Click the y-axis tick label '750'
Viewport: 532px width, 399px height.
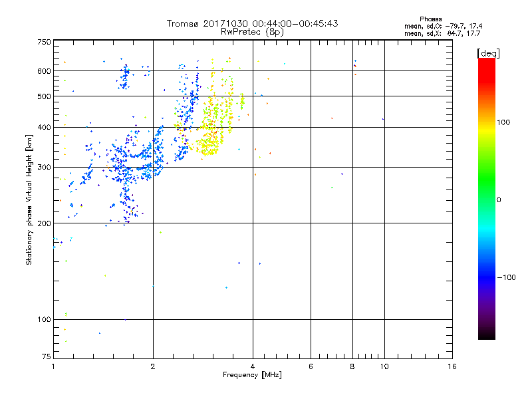click(44, 42)
